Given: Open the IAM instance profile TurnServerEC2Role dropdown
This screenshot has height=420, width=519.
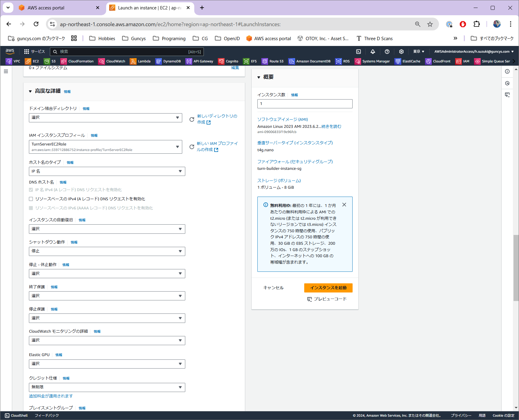Looking at the screenshot, I should pyautogui.click(x=106, y=147).
